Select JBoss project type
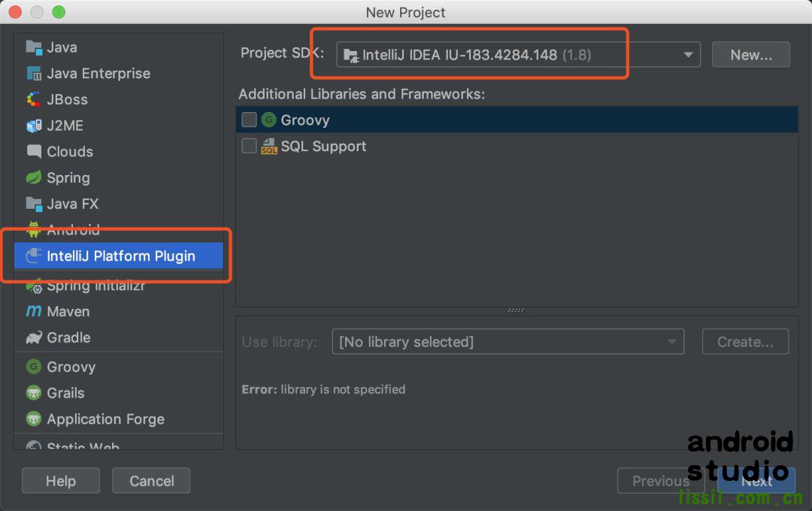This screenshot has height=511, width=812. pyautogui.click(x=119, y=99)
